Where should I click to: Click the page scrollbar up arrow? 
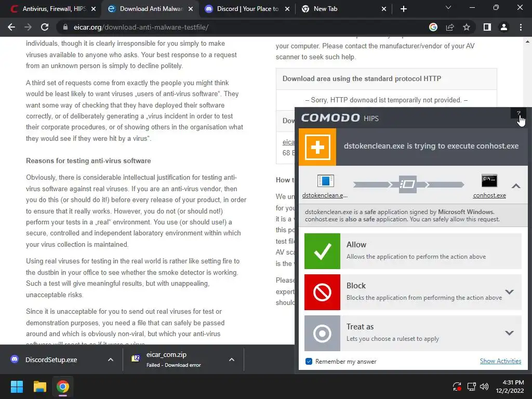(527, 42)
